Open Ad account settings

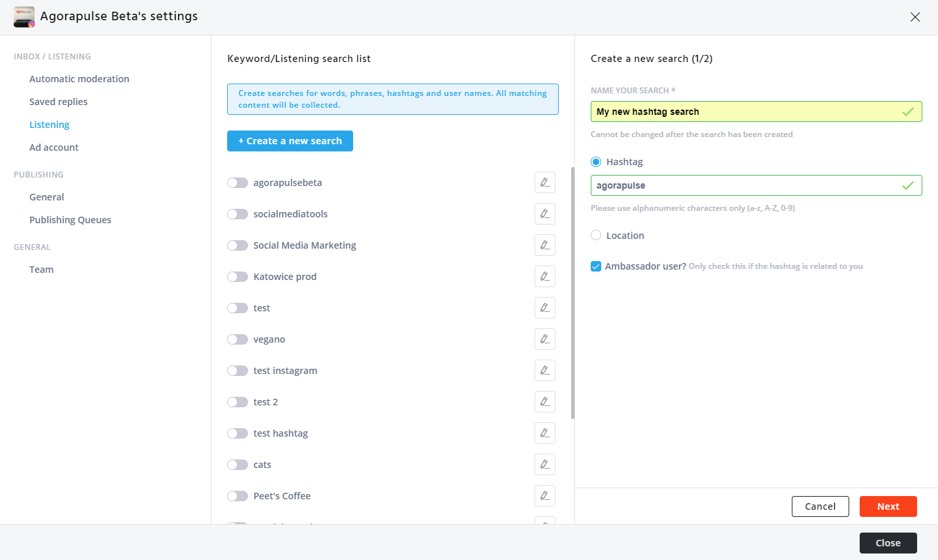coord(54,148)
